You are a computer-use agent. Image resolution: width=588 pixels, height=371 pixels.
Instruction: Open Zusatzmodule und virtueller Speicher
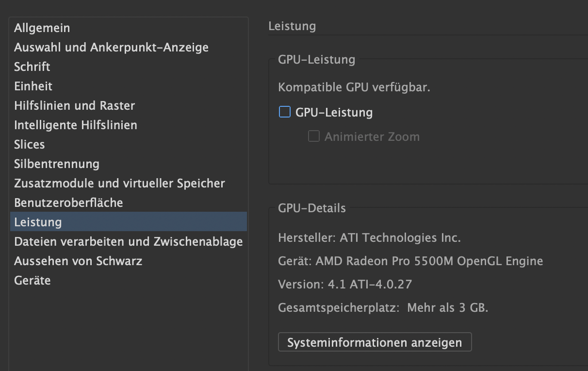(x=119, y=184)
